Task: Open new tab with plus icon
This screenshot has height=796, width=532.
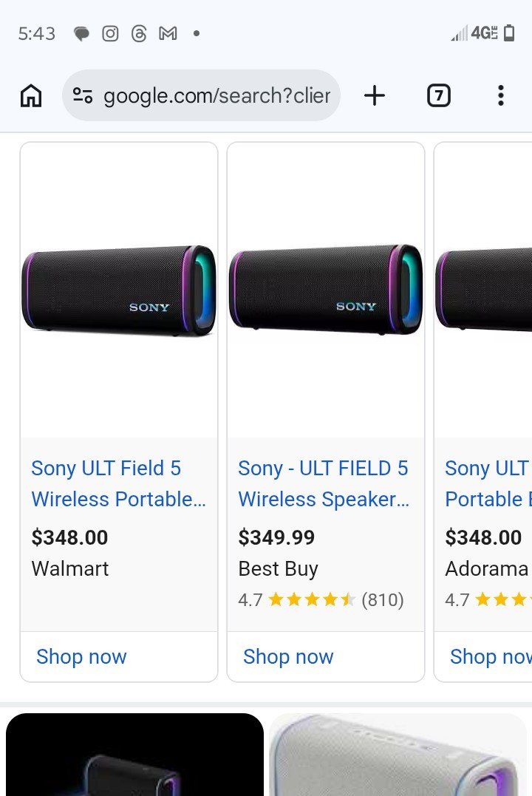Action: (375, 95)
